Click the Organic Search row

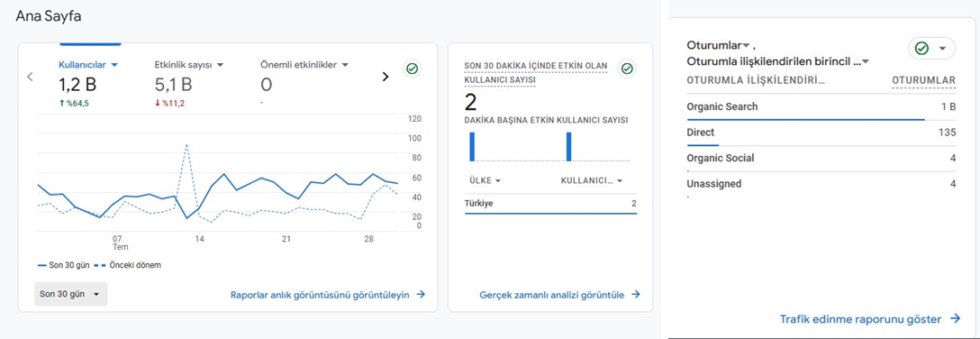pos(821,107)
